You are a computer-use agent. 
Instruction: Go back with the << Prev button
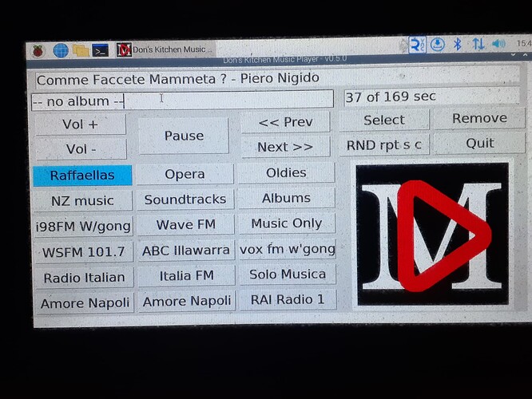coord(285,122)
